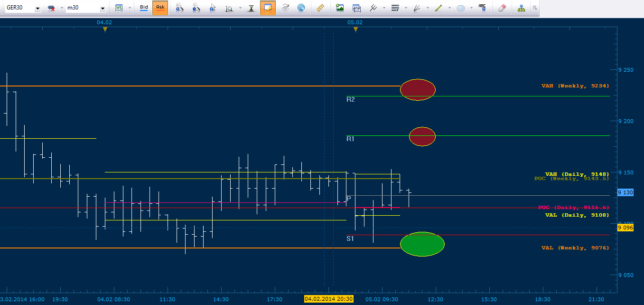644x305 pixels.
Task: Click the VAL (Weekly, 9076) label
Action: tap(575, 248)
